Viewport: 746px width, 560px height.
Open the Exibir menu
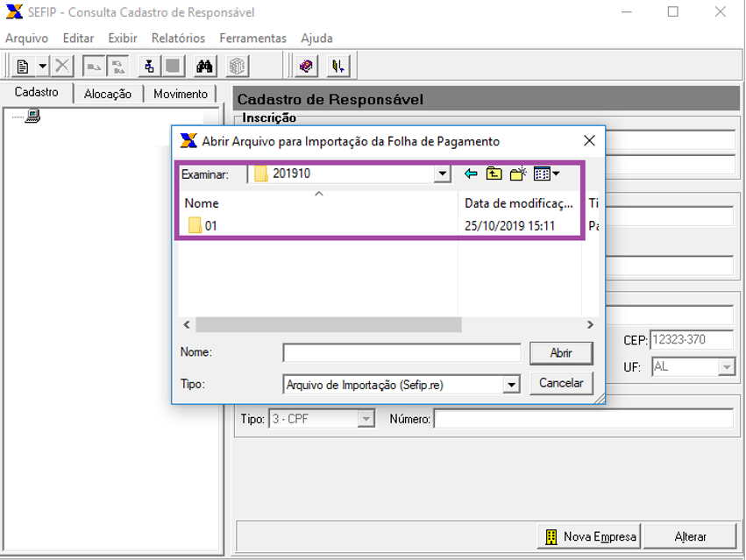pyautogui.click(x=123, y=38)
